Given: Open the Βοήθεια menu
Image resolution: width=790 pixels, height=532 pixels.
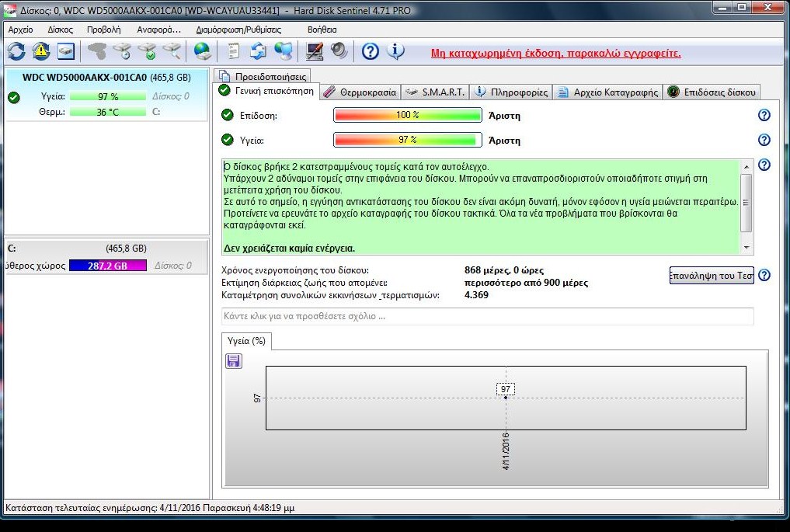Looking at the screenshot, I should (322, 30).
